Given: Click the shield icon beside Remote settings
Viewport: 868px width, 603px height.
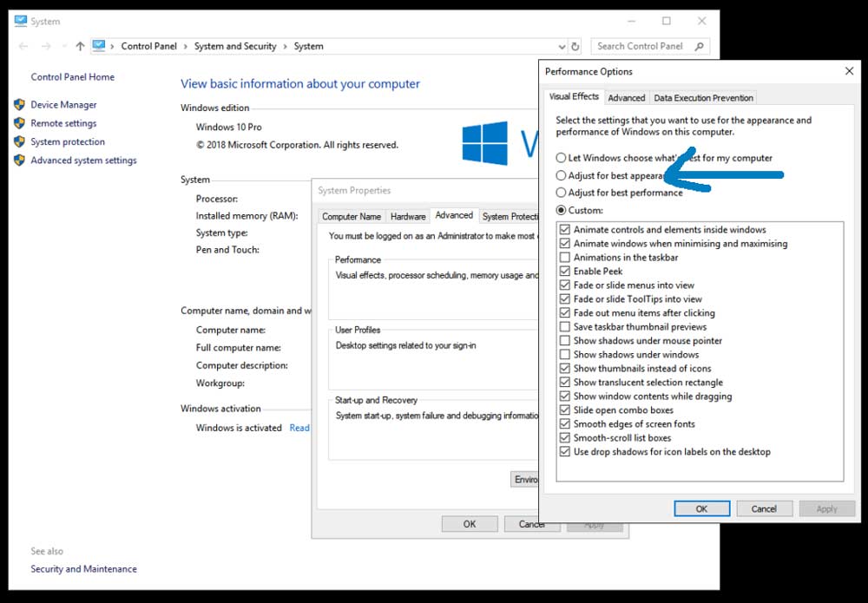Looking at the screenshot, I should [x=19, y=123].
